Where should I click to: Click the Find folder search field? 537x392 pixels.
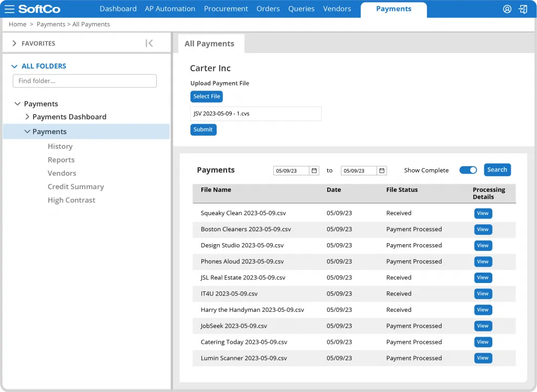84,81
